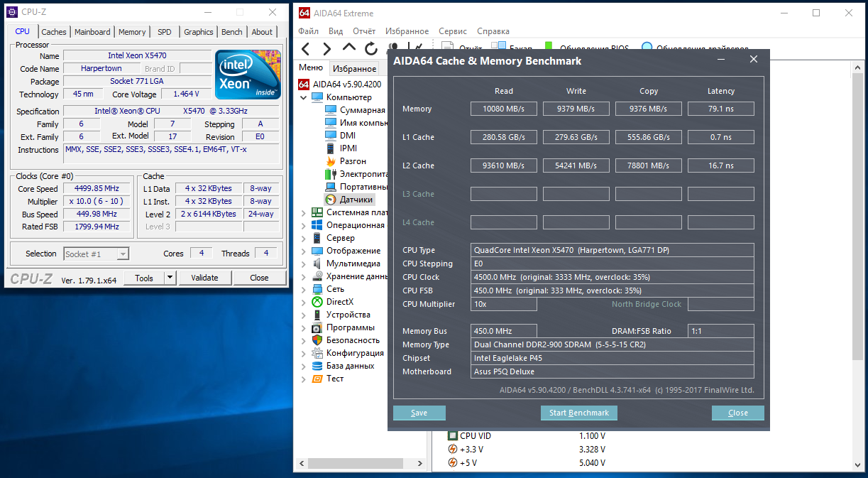Expand the Устройства tree node
868x478 pixels.
[x=304, y=315]
